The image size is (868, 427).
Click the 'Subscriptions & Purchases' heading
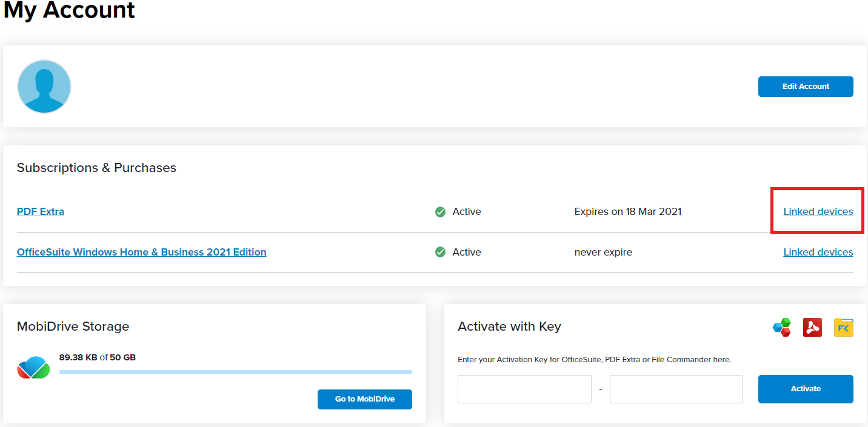[x=96, y=168]
